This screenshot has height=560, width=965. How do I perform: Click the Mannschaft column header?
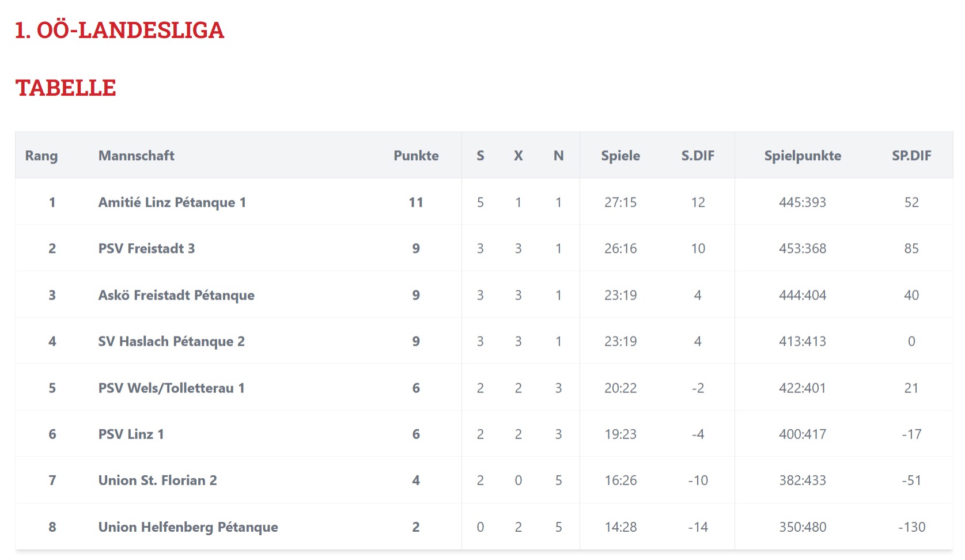click(136, 156)
